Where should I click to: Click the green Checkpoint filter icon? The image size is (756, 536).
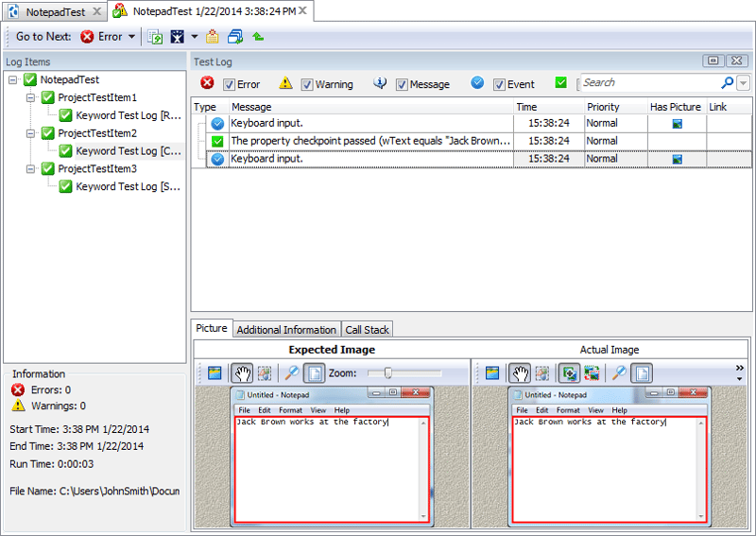560,82
